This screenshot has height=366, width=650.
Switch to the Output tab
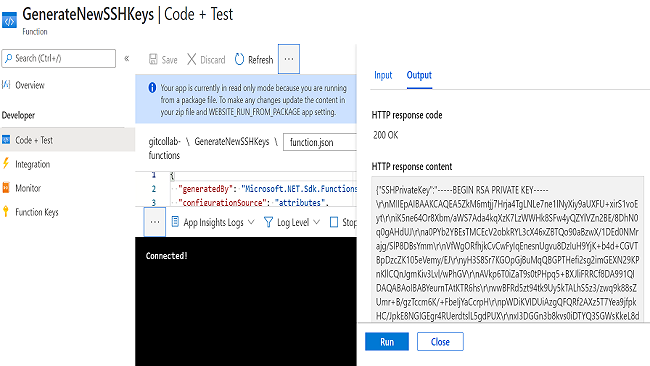(419, 75)
